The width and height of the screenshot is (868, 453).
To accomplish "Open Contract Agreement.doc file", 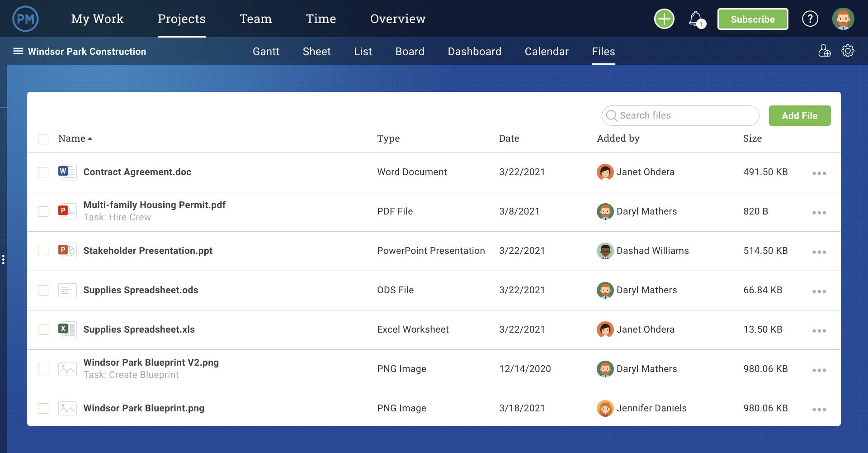I will tap(137, 172).
